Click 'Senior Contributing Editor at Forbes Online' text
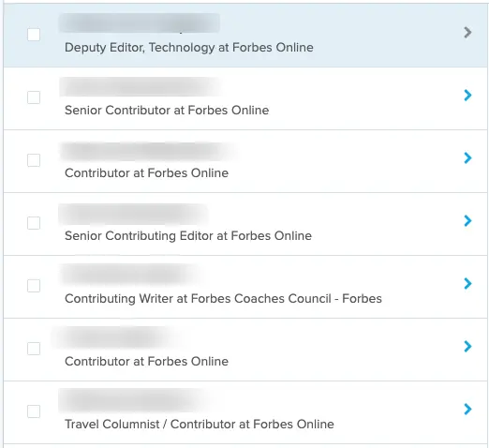489x448 pixels. (x=188, y=236)
